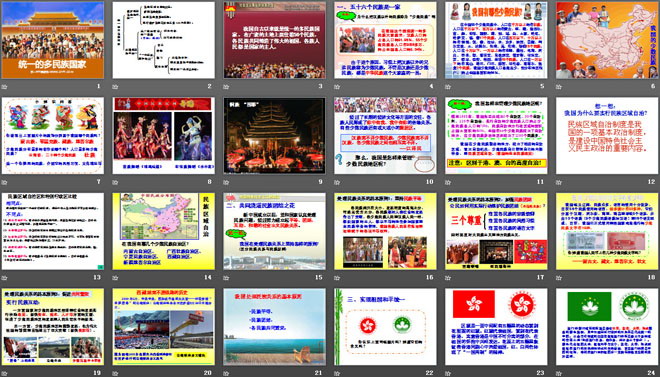The width and height of the screenshot is (660, 377).
Task: Click the animation star icon under slide 24
Action: (x=559, y=373)
